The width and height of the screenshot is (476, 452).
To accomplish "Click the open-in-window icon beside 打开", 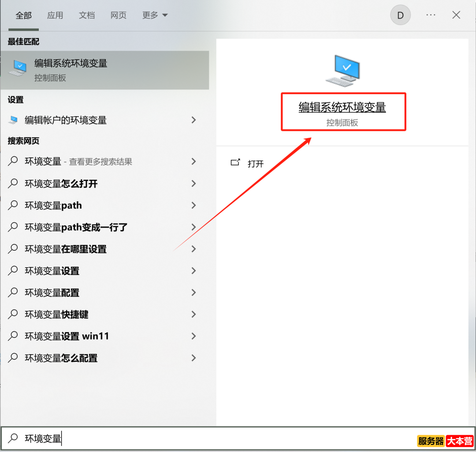I will (236, 163).
